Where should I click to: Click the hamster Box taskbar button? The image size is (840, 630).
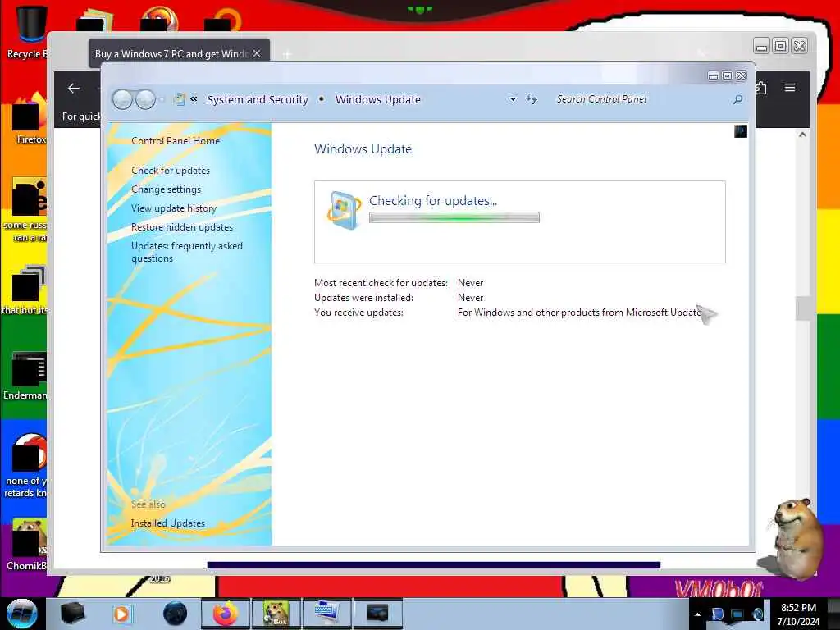[276, 614]
